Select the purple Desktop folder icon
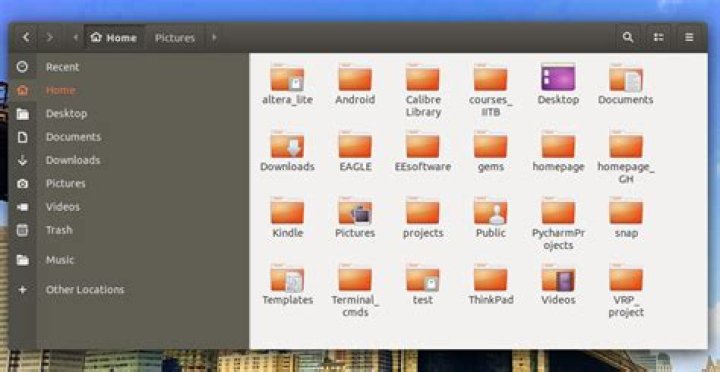 [558, 77]
